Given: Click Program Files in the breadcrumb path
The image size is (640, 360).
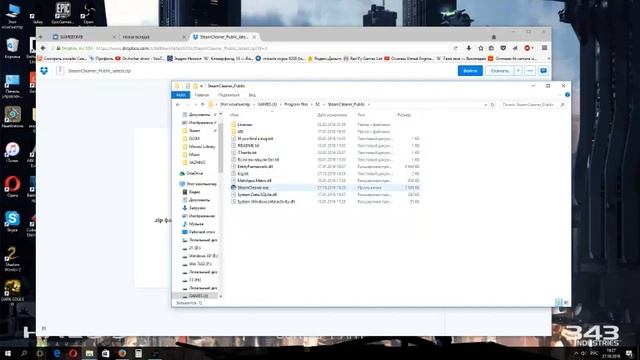Looking at the screenshot, I should coord(296,104).
